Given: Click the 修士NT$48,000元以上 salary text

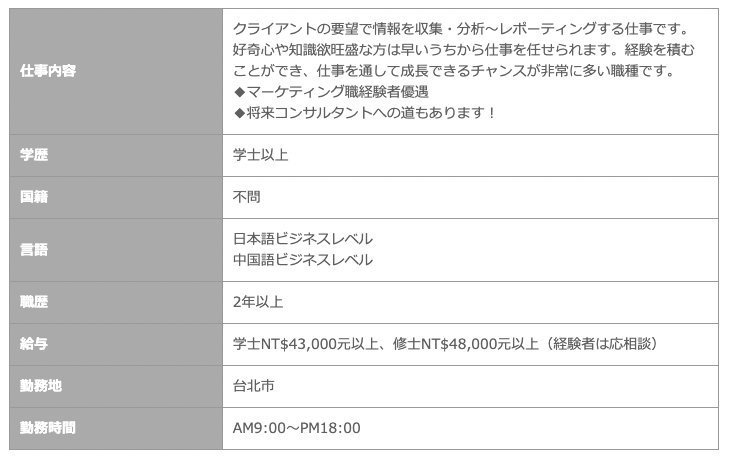Looking at the screenshot, I should pyautogui.click(x=465, y=344).
